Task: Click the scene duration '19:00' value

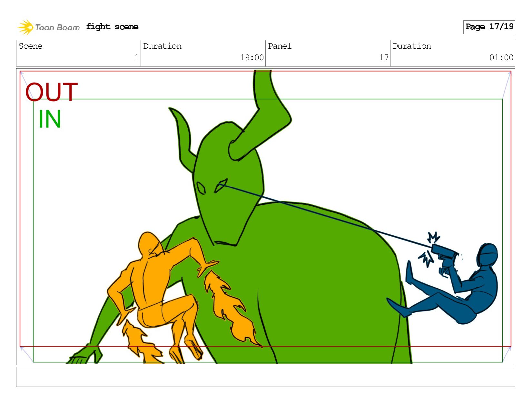Action: coord(252,58)
